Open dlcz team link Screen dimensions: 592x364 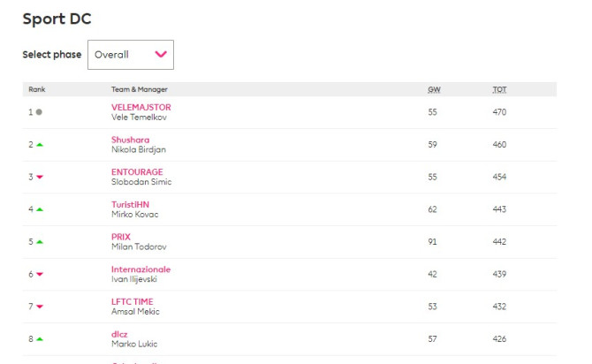click(119, 334)
